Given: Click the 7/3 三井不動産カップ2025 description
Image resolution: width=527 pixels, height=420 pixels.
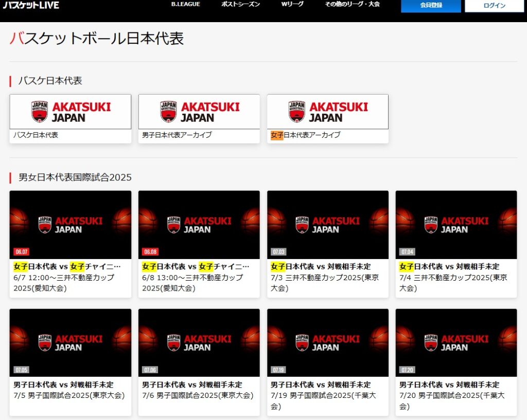Looking at the screenshot, I should click(325, 283).
